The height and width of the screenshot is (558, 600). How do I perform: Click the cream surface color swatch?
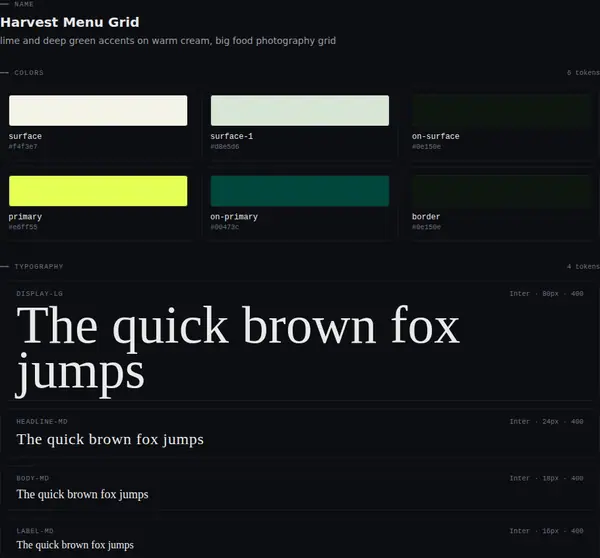(x=98, y=110)
